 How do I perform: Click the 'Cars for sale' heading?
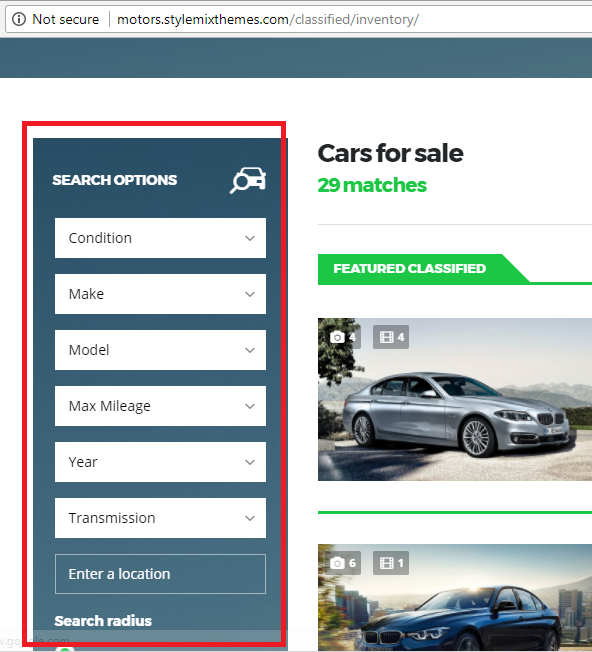point(390,153)
